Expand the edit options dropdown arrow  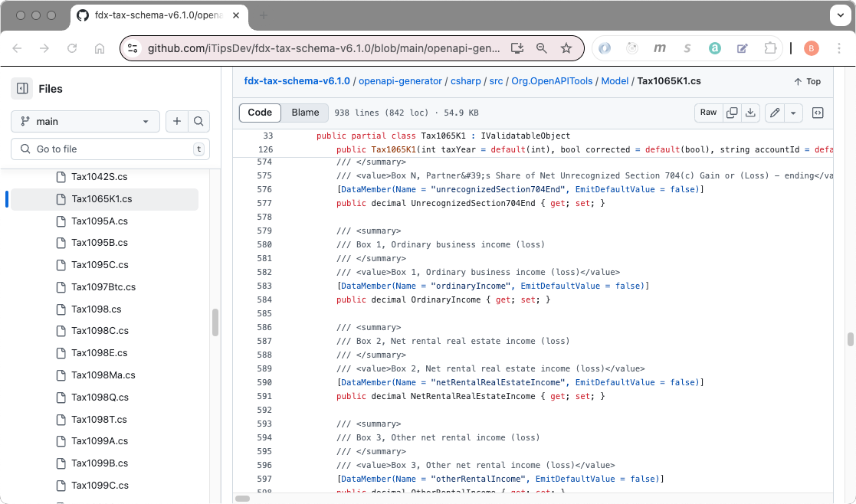[793, 113]
